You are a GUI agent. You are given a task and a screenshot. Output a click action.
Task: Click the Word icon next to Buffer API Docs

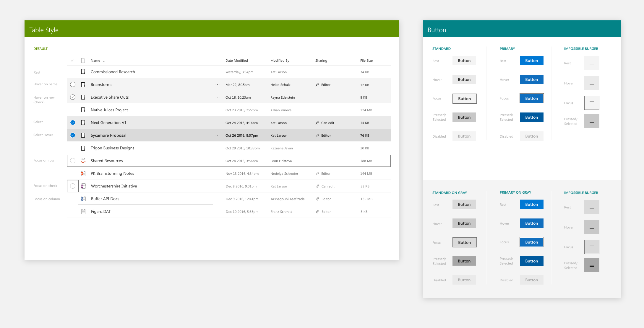point(83,199)
